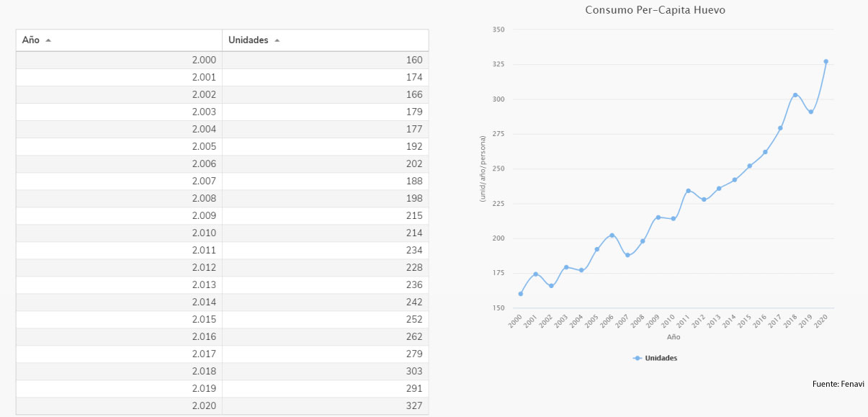The height and width of the screenshot is (417, 868).
Task: Select the 2018 peak data point
Action: pyautogui.click(x=795, y=95)
